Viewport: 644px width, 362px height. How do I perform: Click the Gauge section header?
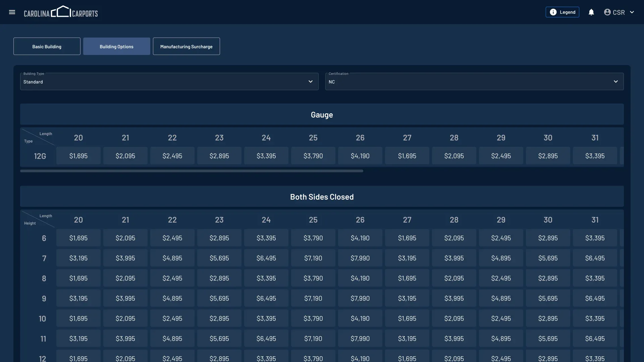coord(322,114)
